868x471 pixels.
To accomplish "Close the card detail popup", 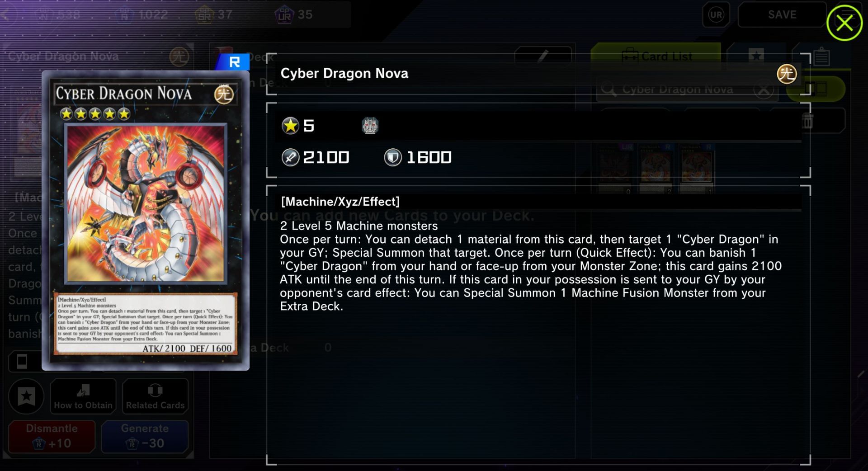I will pyautogui.click(x=844, y=23).
